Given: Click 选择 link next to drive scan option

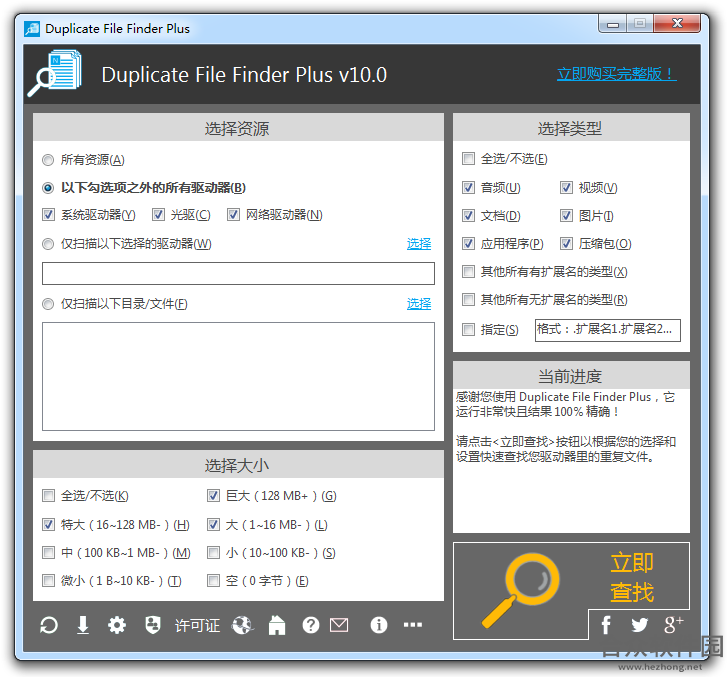Looking at the screenshot, I should point(419,244).
